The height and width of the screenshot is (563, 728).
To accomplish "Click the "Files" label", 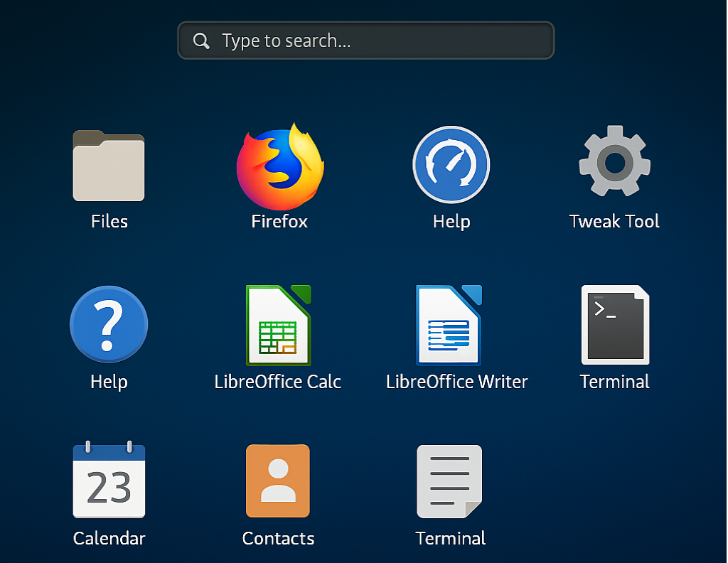I will (x=109, y=221).
